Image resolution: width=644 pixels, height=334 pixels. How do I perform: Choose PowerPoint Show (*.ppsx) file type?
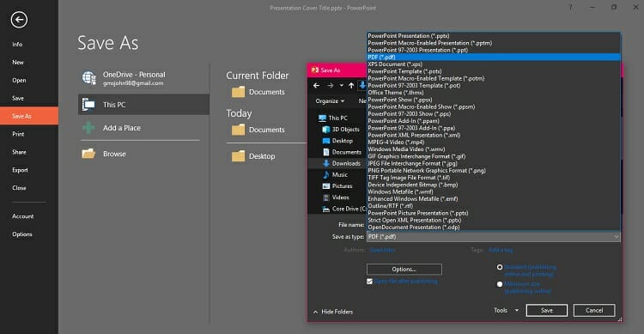tap(493, 100)
